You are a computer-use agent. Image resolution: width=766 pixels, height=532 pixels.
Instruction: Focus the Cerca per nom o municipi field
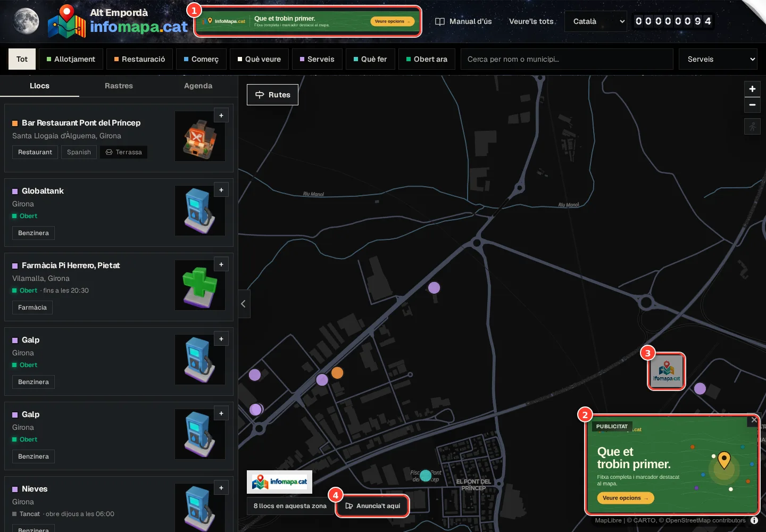point(567,59)
